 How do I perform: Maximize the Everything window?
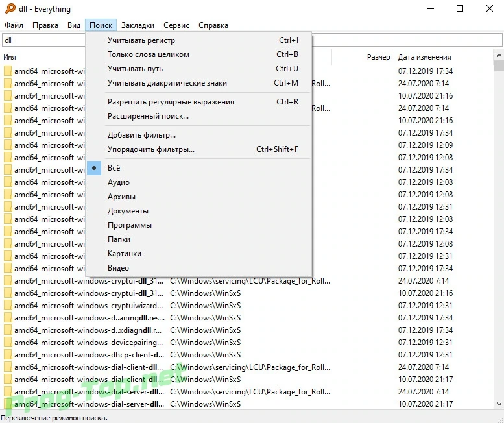(x=460, y=8)
